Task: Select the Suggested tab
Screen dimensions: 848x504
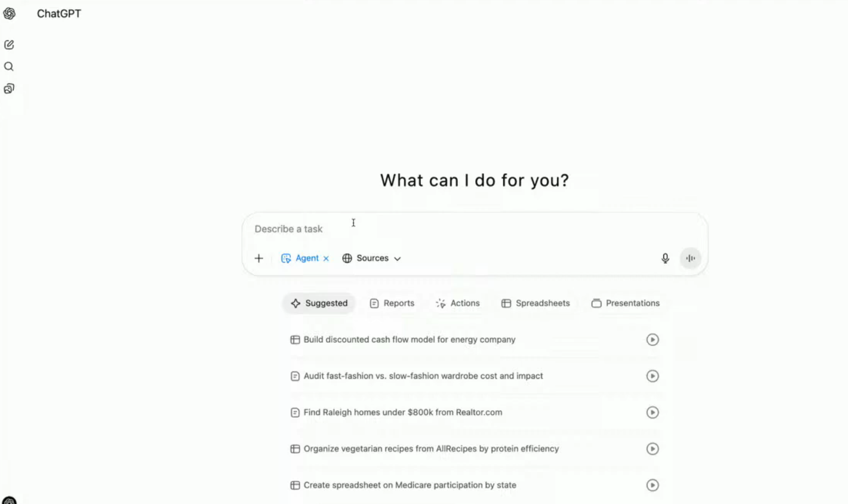Action: [319, 303]
